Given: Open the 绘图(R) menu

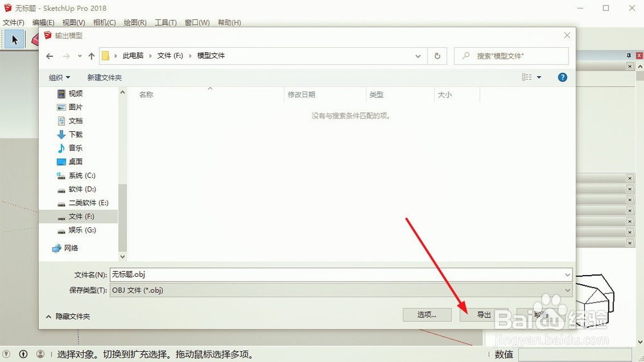Looking at the screenshot, I should [135, 23].
